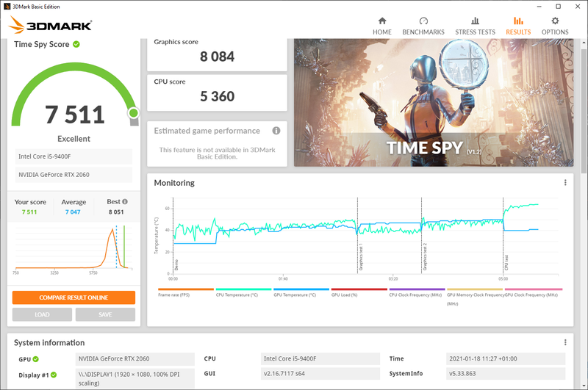Toggle Frame rate (FPS) legend

(186, 292)
